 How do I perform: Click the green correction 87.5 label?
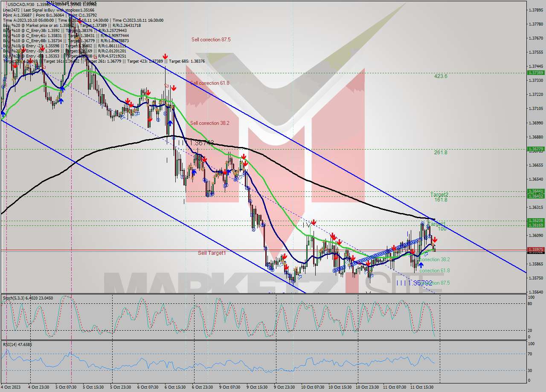434,283
